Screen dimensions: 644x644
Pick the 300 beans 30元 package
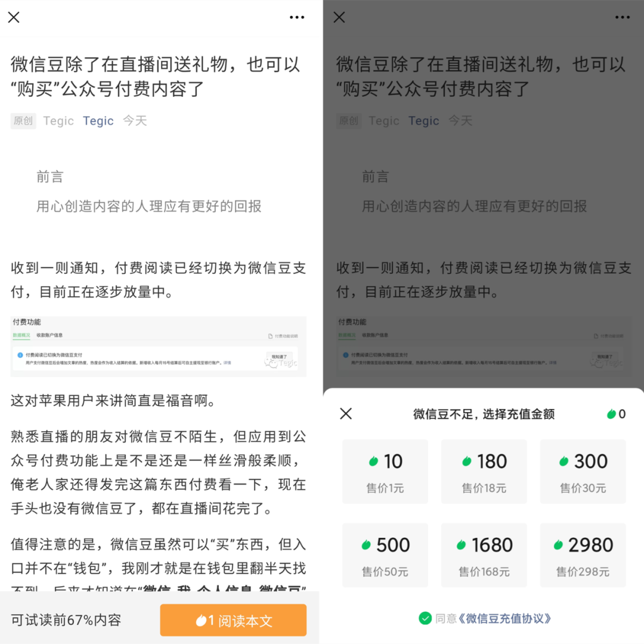[583, 472]
